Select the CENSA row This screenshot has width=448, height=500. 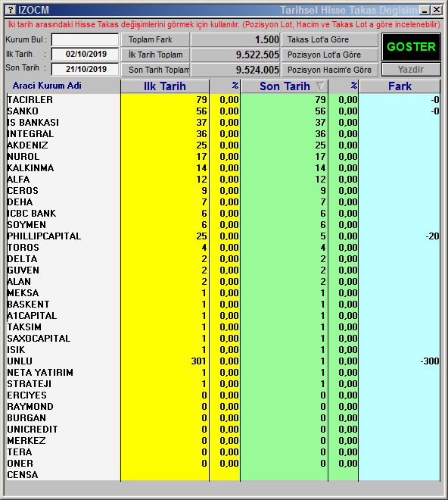[223, 475]
